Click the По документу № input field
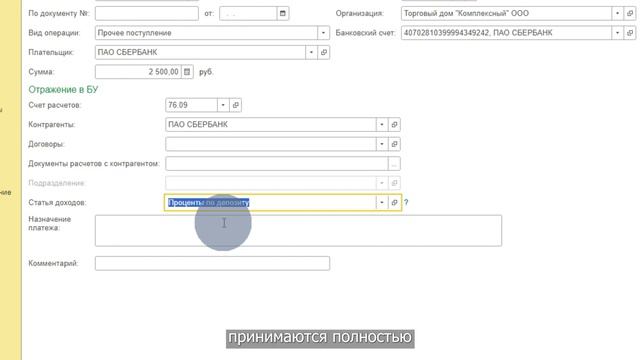Screen dimensions: 640x360 click(x=147, y=13)
